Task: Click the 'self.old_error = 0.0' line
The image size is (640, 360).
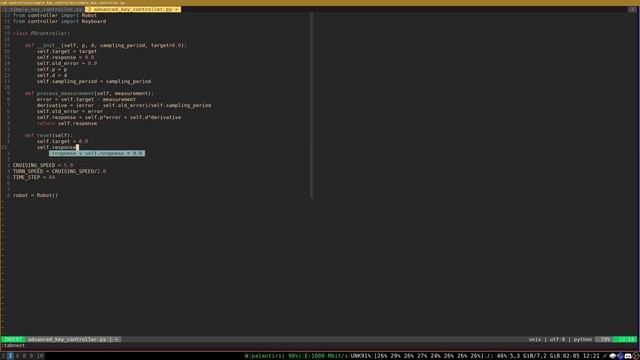Action: coord(67,63)
